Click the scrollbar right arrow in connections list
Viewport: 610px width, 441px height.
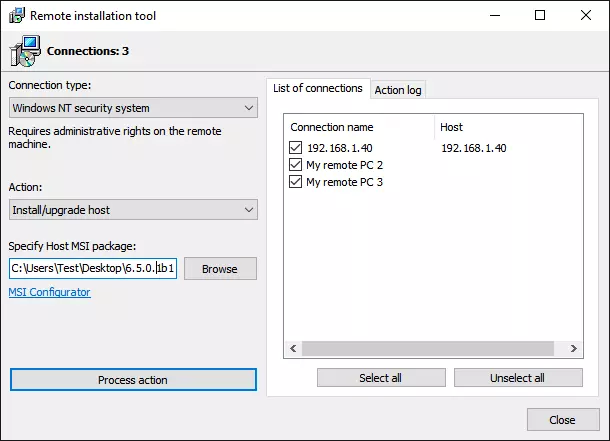(573, 348)
